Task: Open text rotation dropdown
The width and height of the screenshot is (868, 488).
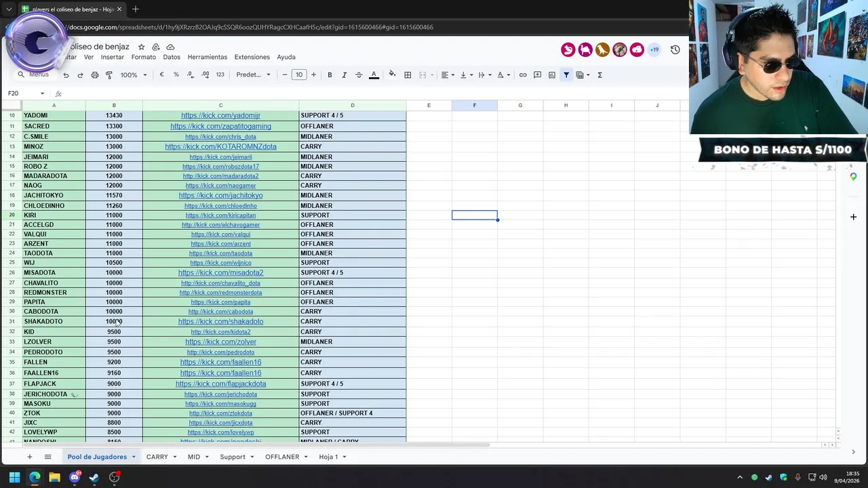Action: pyautogui.click(x=503, y=75)
